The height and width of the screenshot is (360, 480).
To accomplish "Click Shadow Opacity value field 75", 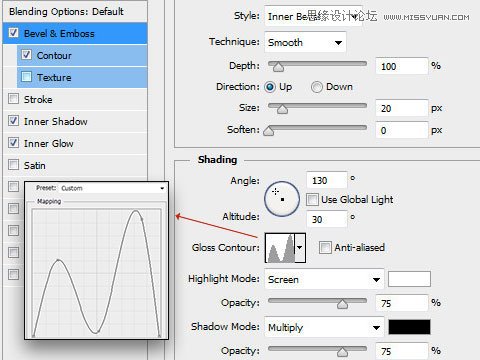I will (x=402, y=351).
